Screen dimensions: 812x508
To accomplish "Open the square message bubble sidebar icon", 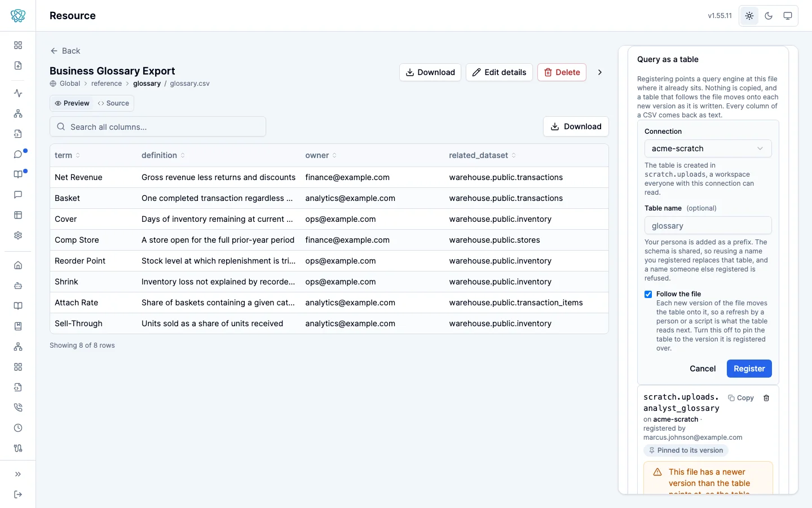I will pos(18,195).
